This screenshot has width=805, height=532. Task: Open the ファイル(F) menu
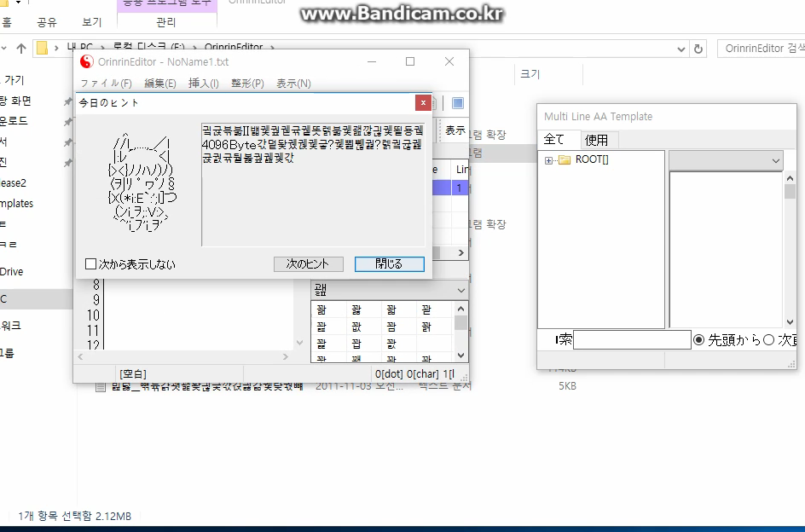106,84
